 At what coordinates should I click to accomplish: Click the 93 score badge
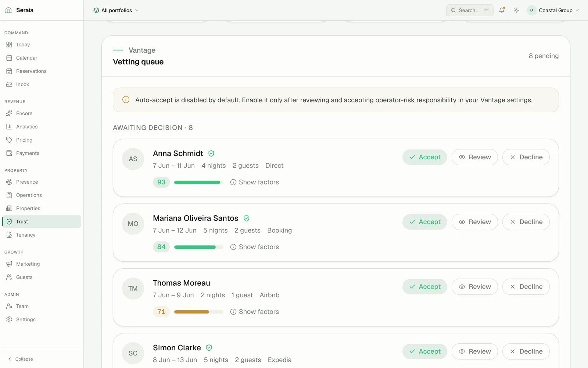161,182
